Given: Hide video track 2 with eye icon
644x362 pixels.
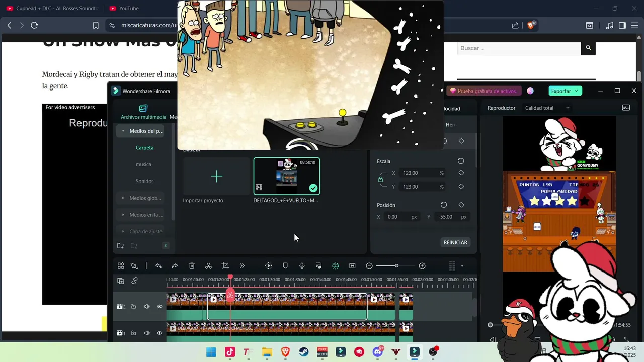Looking at the screenshot, I should click(160, 307).
